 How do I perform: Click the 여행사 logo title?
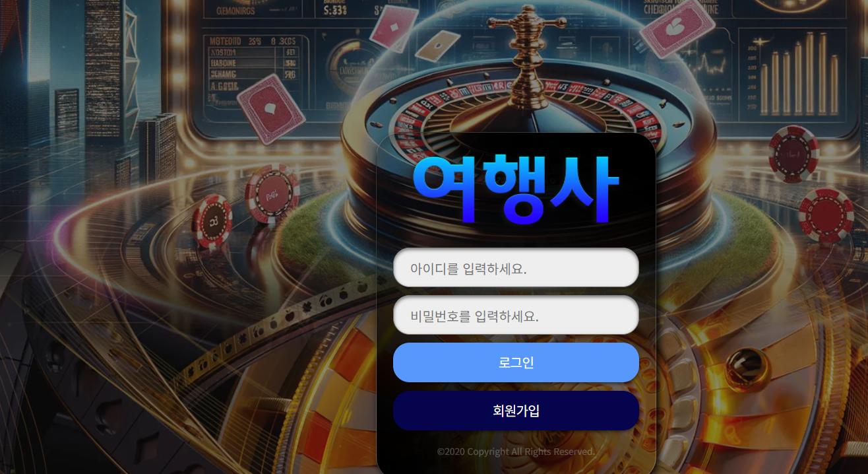tap(516, 188)
